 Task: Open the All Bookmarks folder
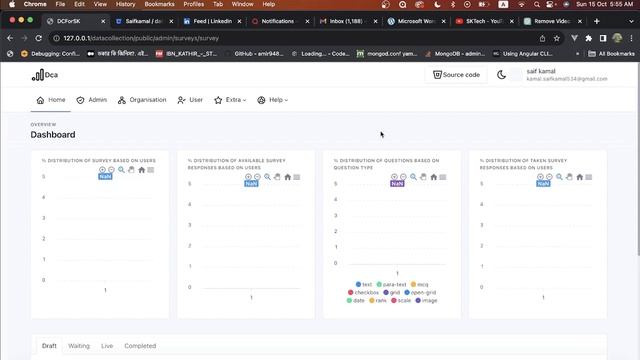point(611,53)
